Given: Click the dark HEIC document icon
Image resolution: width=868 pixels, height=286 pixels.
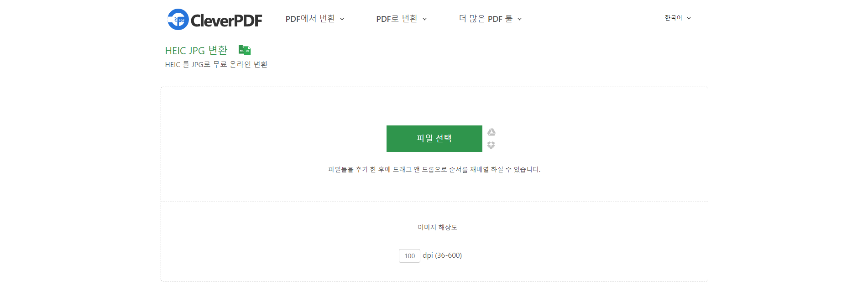Looking at the screenshot, I should pyautogui.click(x=241, y=49).
